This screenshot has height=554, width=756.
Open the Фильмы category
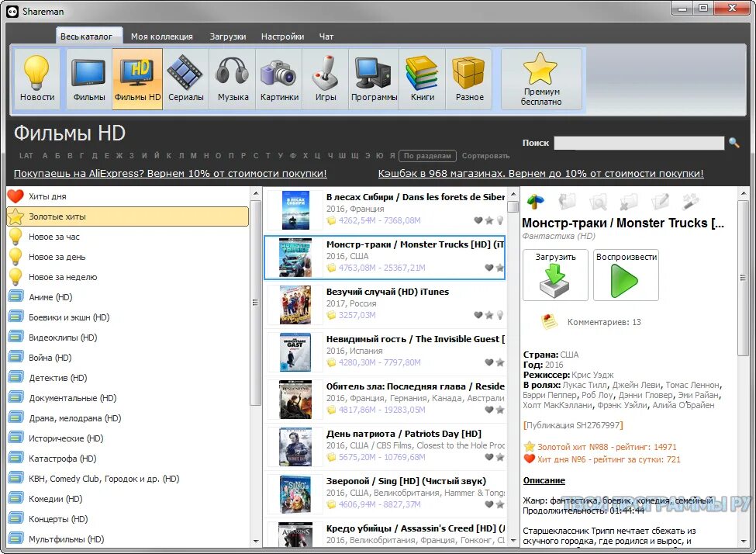tap(89, 78)
